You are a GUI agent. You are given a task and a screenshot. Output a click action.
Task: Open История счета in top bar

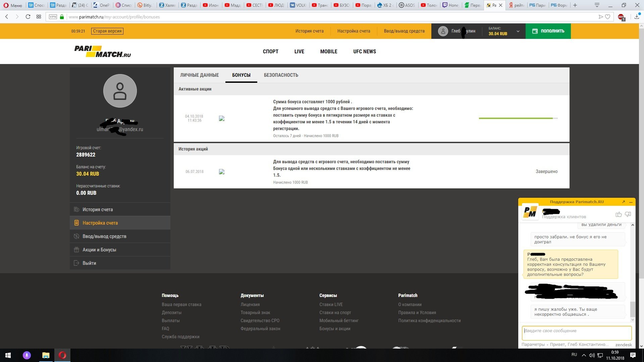[310, 31]
